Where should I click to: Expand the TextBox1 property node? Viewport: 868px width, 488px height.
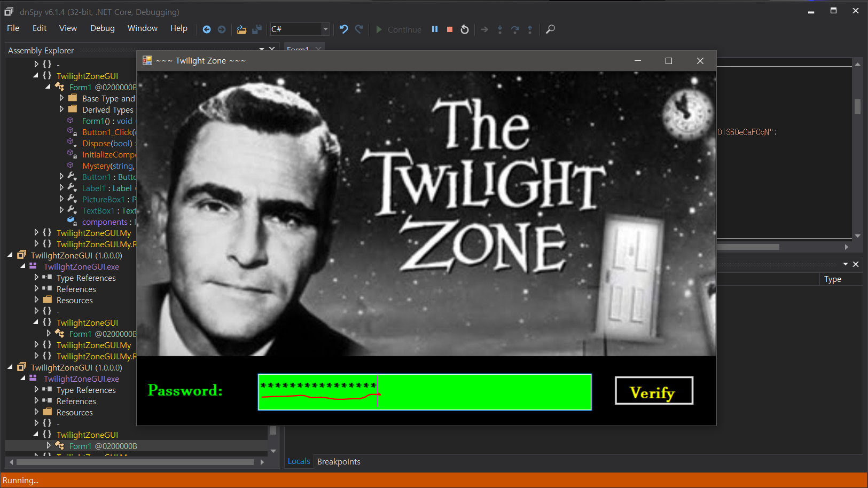click(x=61, y=210)
